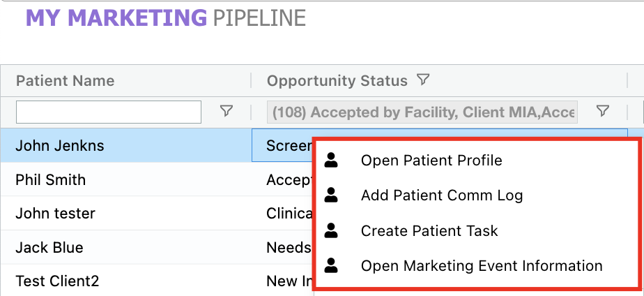Select the John tester patient row

(55, 214)
